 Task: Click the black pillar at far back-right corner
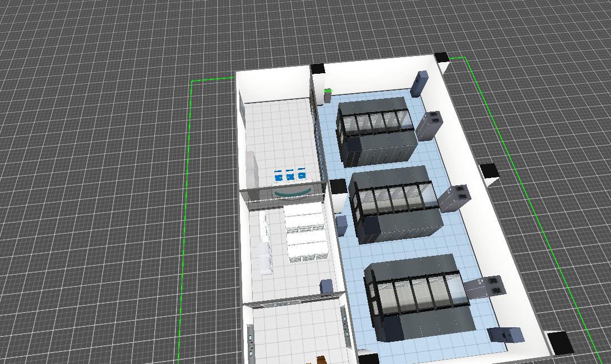pyautogui.click(x=441, y=57)
